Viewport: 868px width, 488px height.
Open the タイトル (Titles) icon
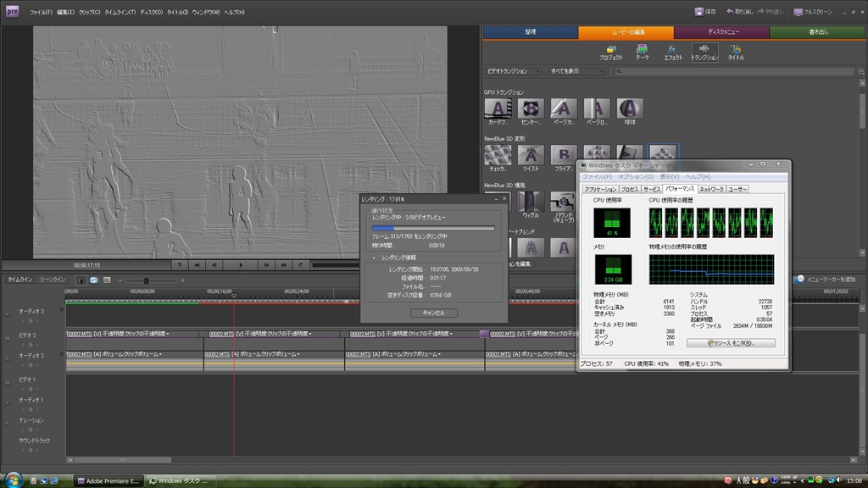click(735, 51)
